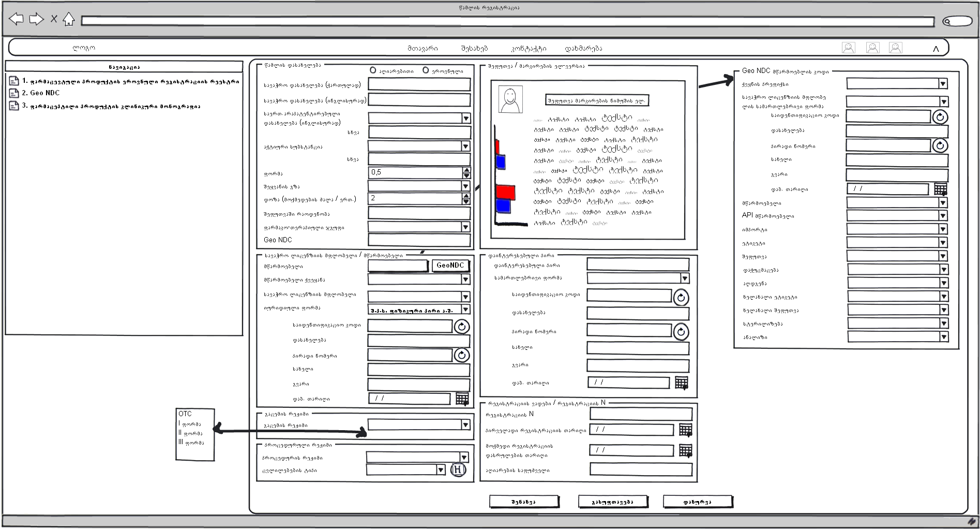Open the გაცემის რეჟიმი dropdown
Screen dimensions: 980x529
tap(465, 425)
